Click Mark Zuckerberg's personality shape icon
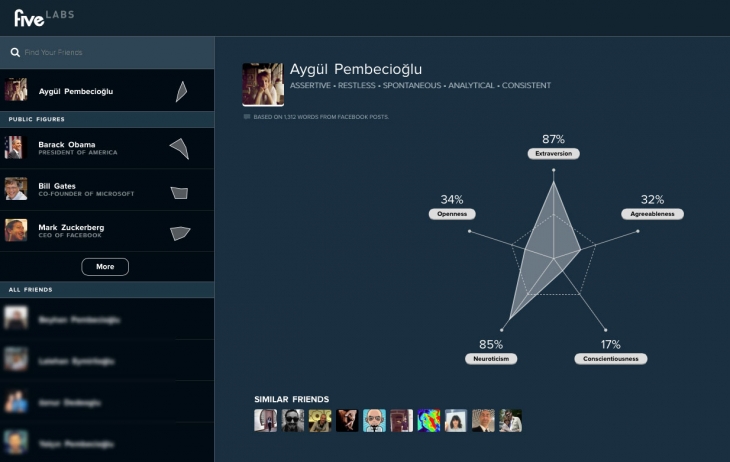730x462 pixels. point(179,232)
